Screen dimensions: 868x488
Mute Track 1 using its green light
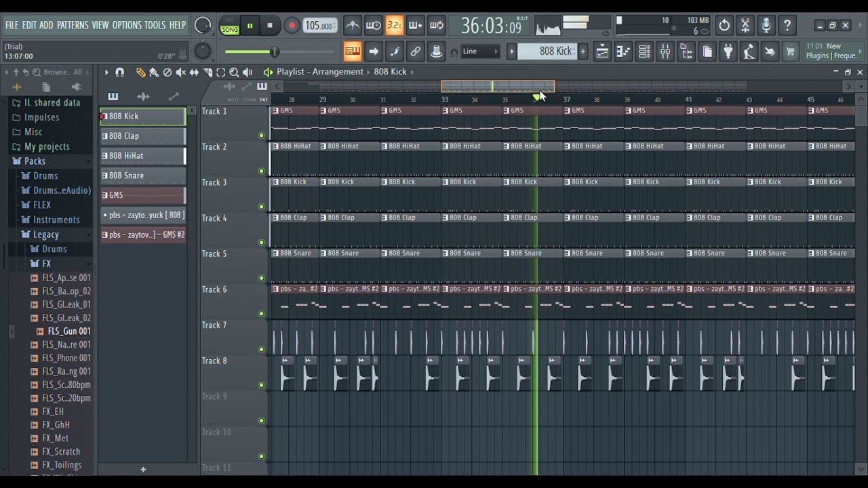point(261,136)
